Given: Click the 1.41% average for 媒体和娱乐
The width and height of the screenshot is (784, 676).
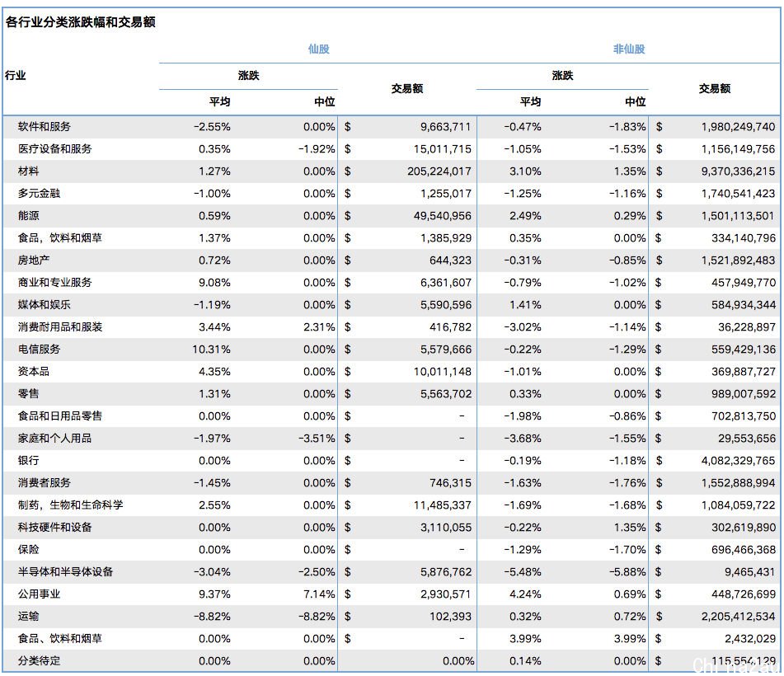Looking at the screenshot, I should [x=525, y=304].
